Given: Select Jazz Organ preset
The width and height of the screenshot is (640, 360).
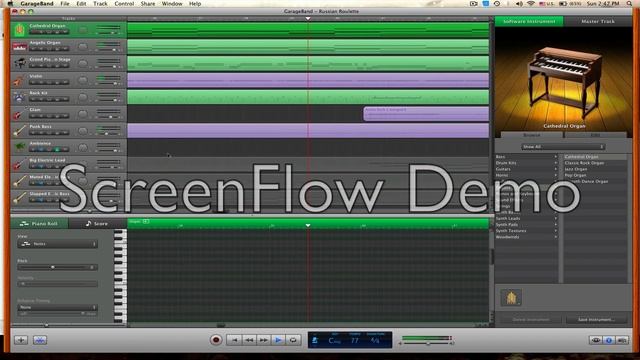Looking at the screenshot, I should point(595,169).
